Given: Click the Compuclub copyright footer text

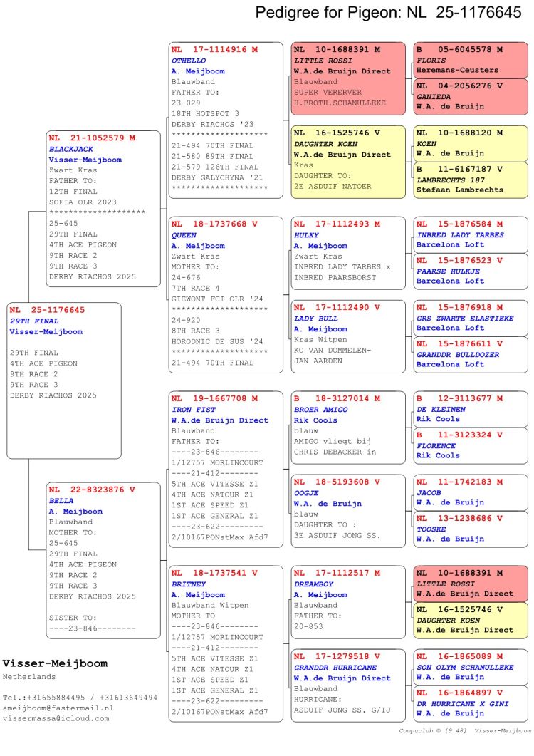Looking at the screenshot, I should click(x=464, y=730).
